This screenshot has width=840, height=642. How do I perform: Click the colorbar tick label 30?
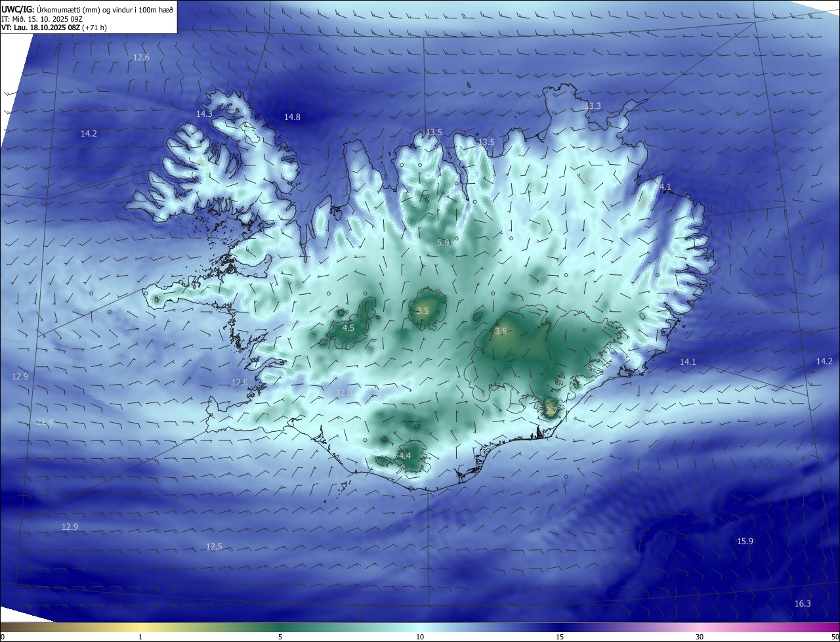click(700, 637)
